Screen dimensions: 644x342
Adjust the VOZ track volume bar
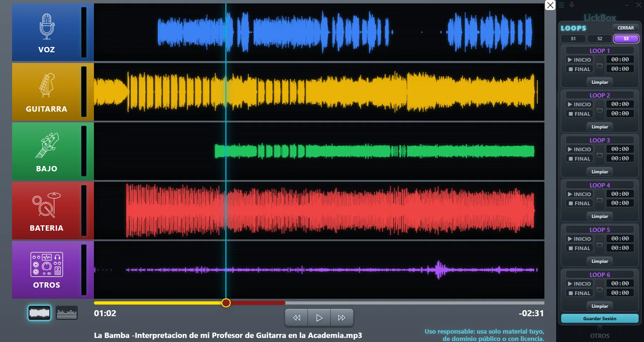pos(84,32)
